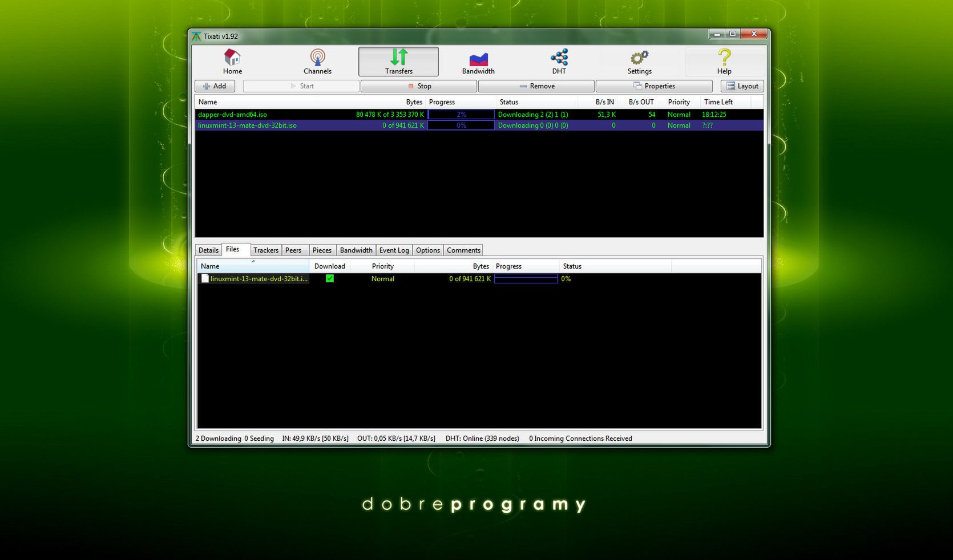
Task: Click the Transfers toolbar icon
Action: coord(397,61)
